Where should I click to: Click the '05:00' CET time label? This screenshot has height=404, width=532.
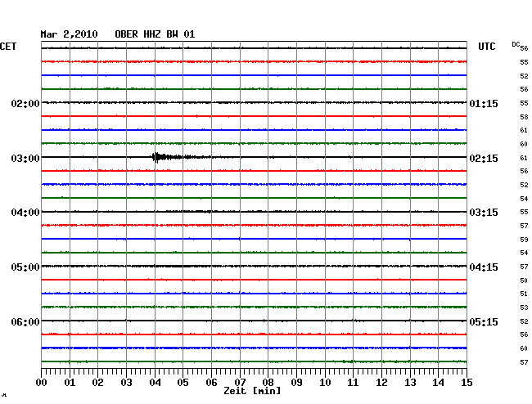tap(25, 267)
